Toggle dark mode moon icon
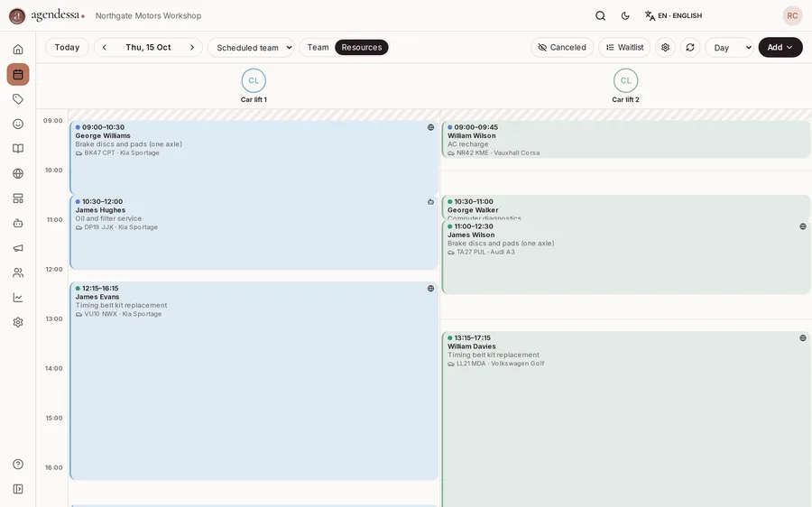 [625, 15]
